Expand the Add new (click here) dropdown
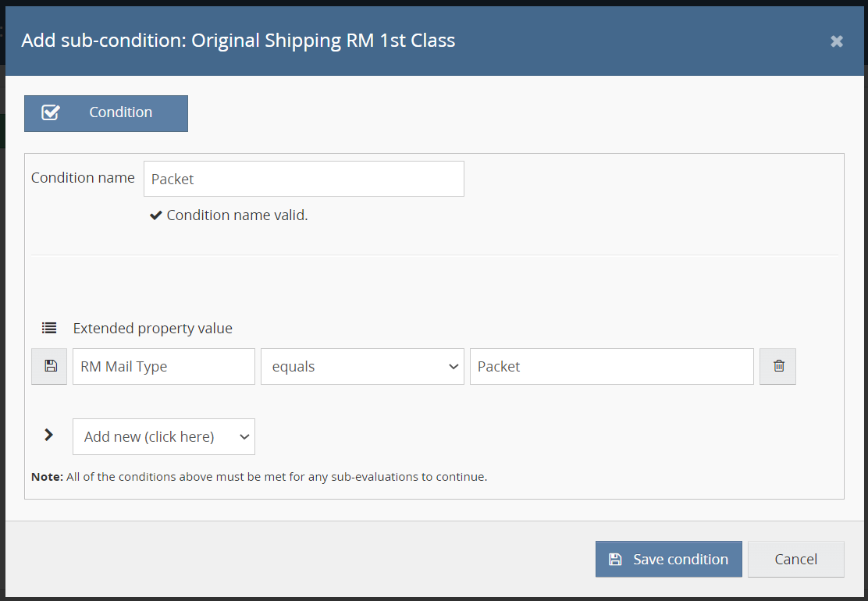This screenshot has width=868, height=601. click(164, 437)
